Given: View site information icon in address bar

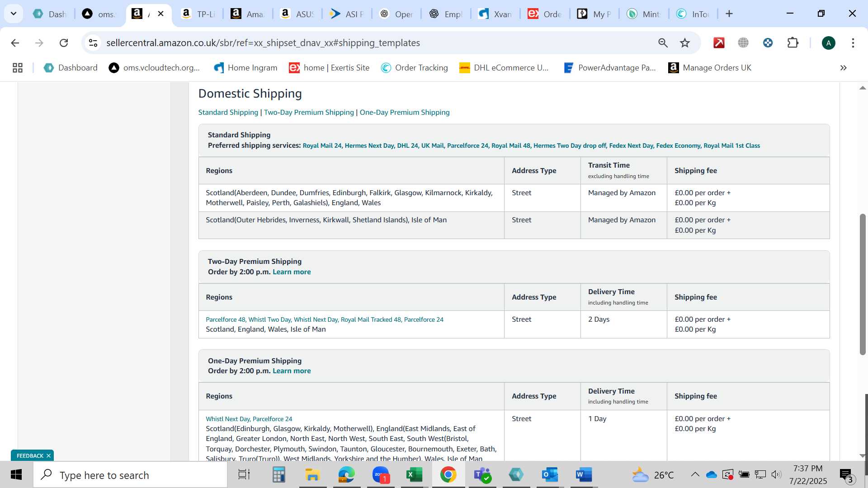Looking at the screenshot, I should pos(93,43).
